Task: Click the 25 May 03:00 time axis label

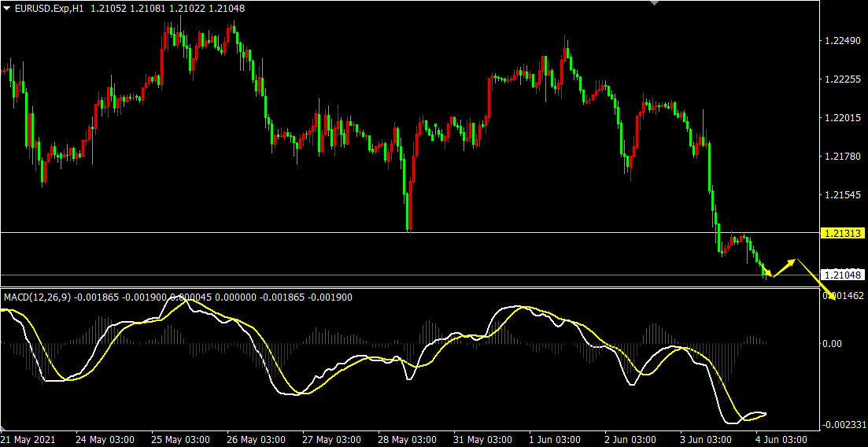Action: (179, 439)
